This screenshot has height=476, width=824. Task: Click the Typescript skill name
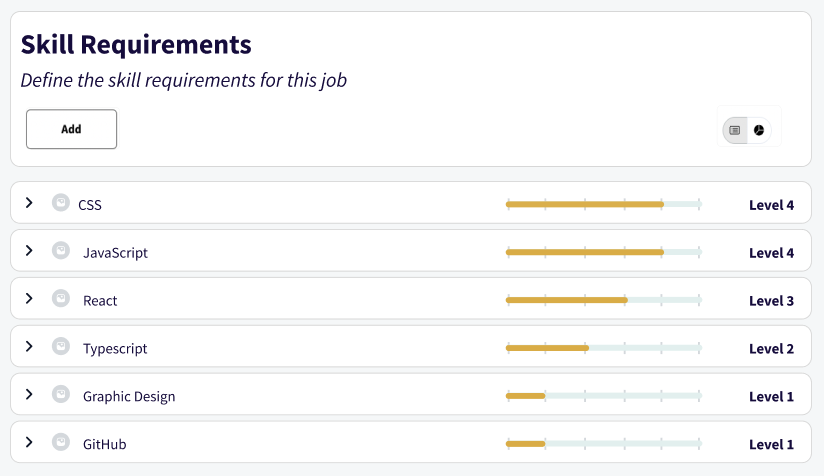coord(115,349)
